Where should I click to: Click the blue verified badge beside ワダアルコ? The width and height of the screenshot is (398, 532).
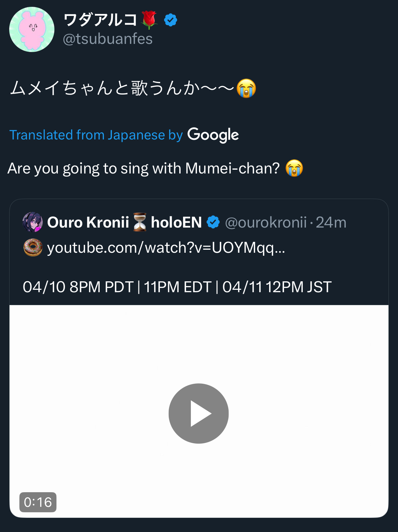tap(170, 20)
